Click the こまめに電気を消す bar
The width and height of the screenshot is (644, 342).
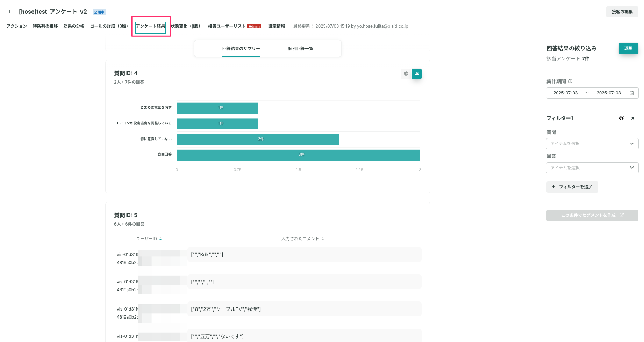217,108
